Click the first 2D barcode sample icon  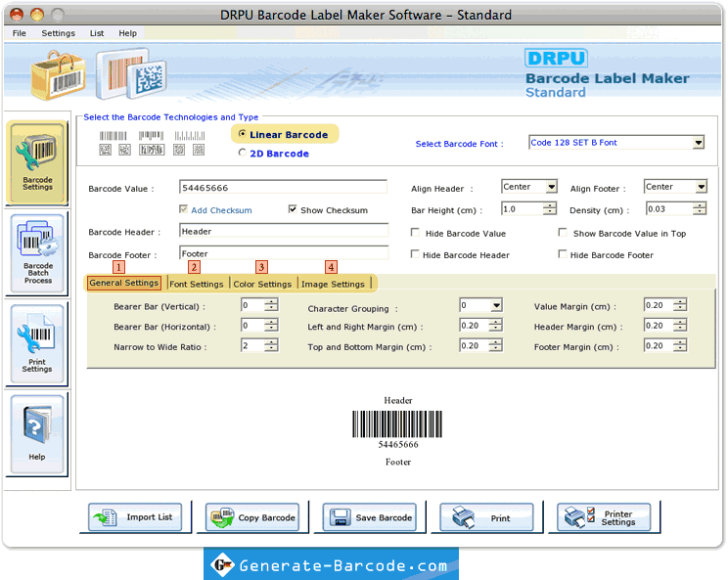point(106,150)
